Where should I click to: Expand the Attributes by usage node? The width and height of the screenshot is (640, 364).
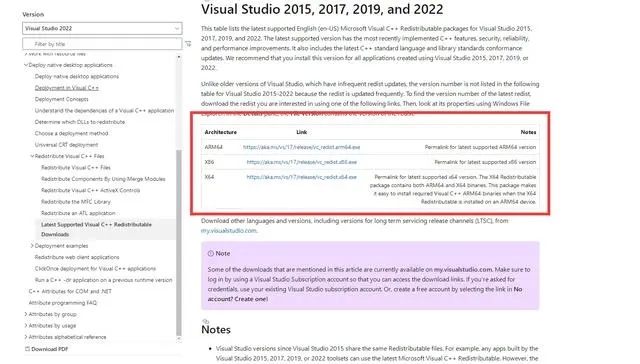[x=26, y=326]
